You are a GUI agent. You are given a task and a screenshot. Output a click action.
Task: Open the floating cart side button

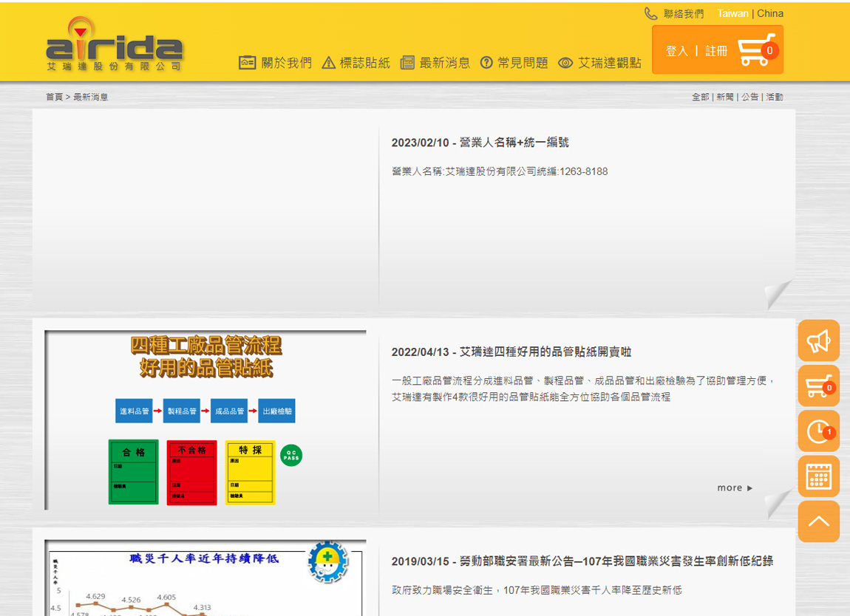[818, 386]
